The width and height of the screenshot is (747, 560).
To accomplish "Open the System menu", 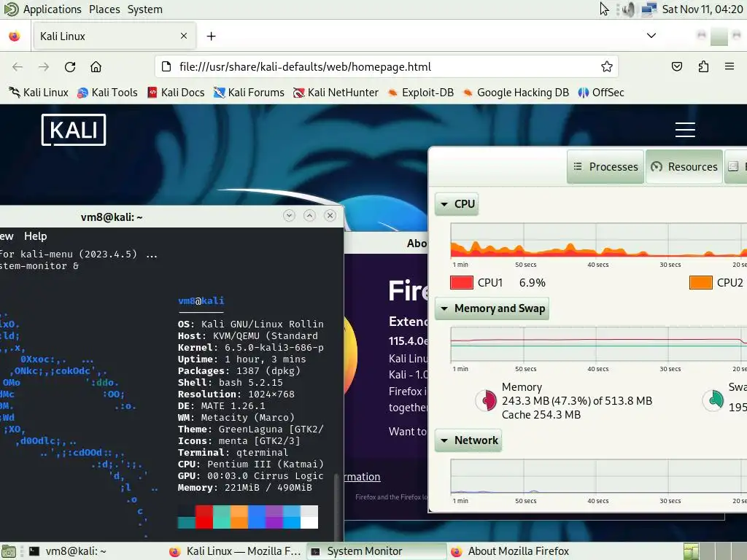I will (x=145, y=9).
